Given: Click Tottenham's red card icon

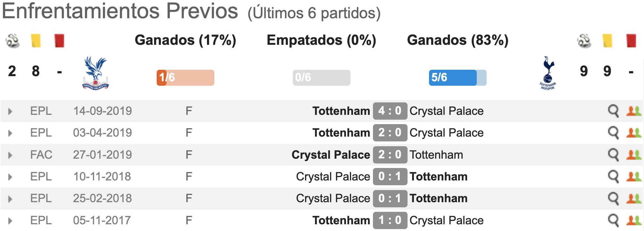Looking at the screenshot, I should tap(631, 41).
